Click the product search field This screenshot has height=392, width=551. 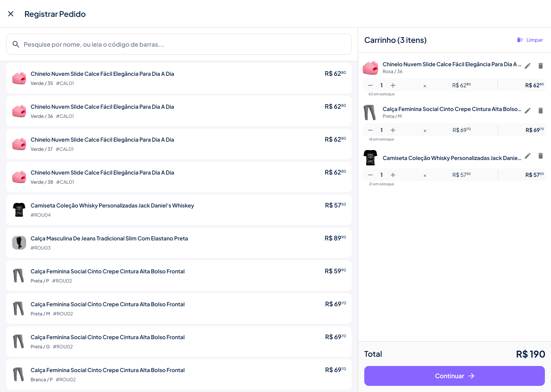click(179, 44)
